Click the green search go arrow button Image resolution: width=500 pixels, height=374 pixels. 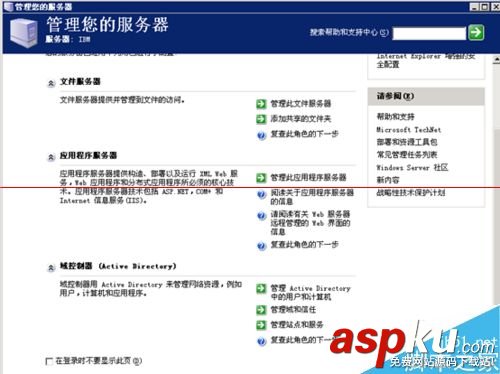[476, 32]
